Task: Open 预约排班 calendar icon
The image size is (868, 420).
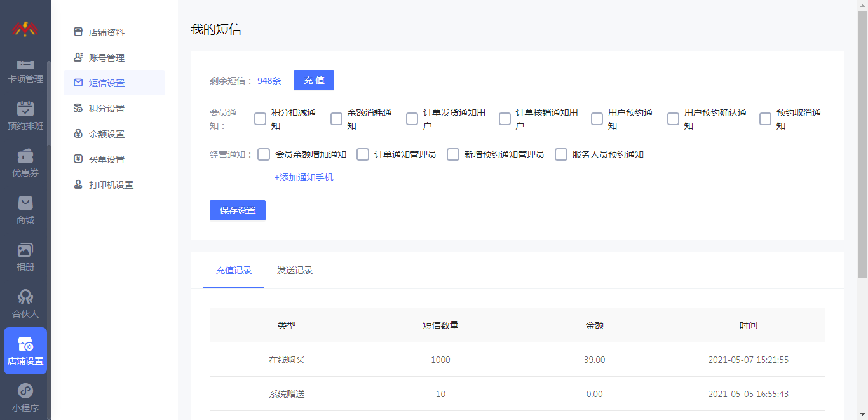Action: coord(25,109)
